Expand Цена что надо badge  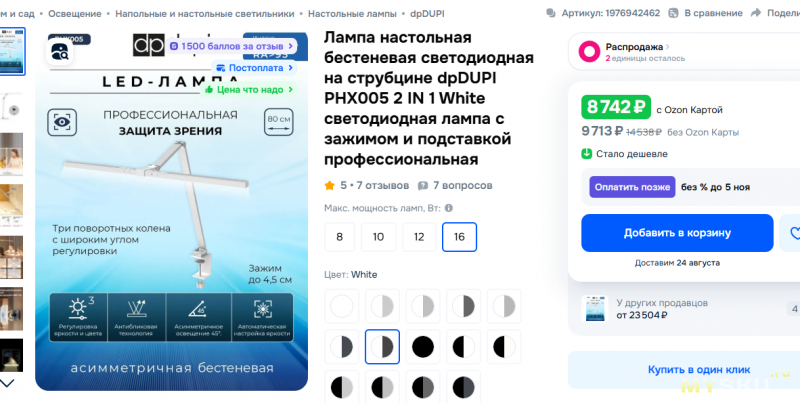[248, 90]
